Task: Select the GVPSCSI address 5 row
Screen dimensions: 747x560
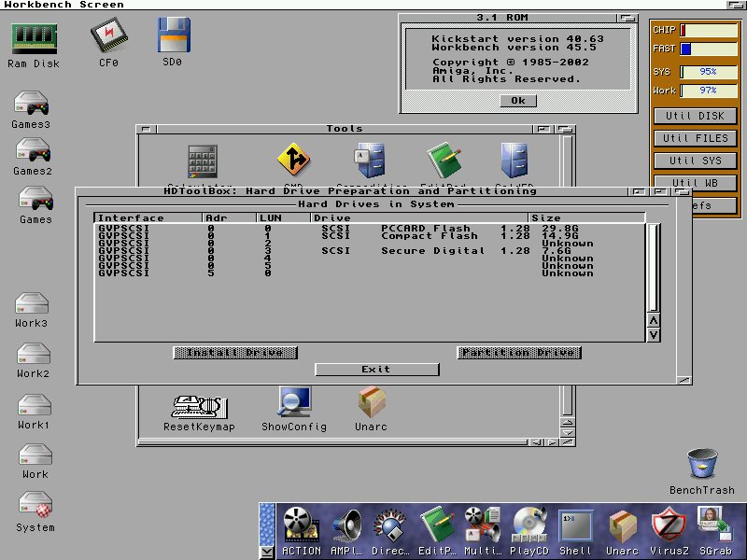Action: coord(370,273)
